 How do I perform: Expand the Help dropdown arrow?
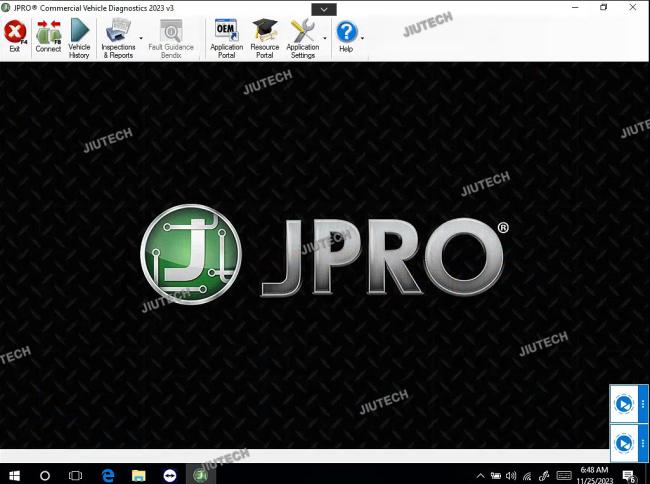[362, 39]
